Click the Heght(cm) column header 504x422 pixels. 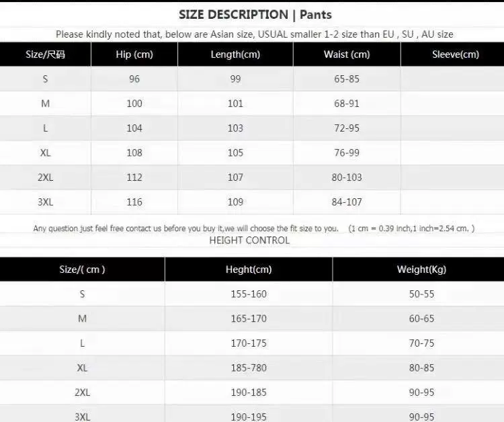coord(249,269)
